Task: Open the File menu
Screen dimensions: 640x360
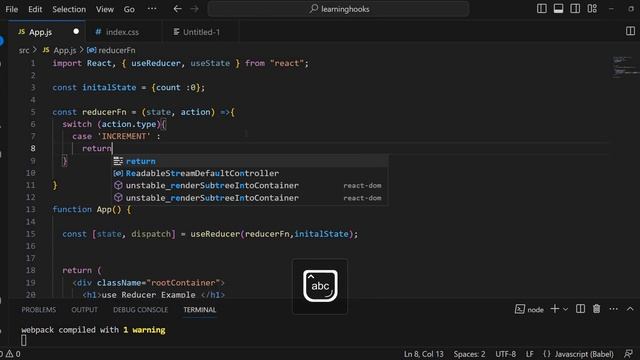Action: point(11,9)
